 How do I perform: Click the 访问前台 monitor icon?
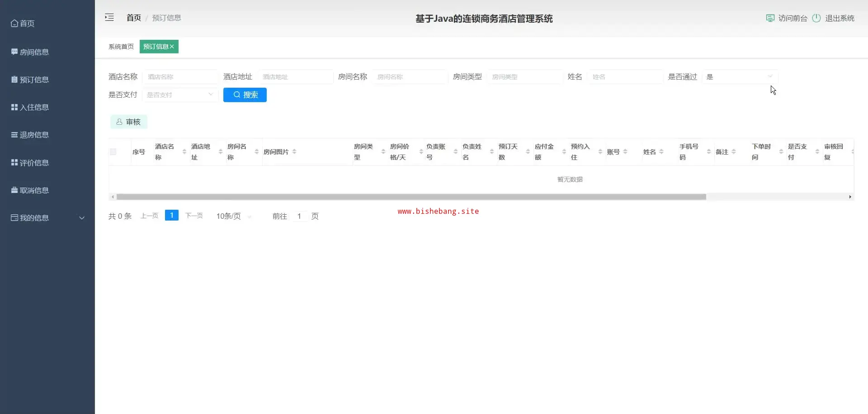tap(770, 18)
